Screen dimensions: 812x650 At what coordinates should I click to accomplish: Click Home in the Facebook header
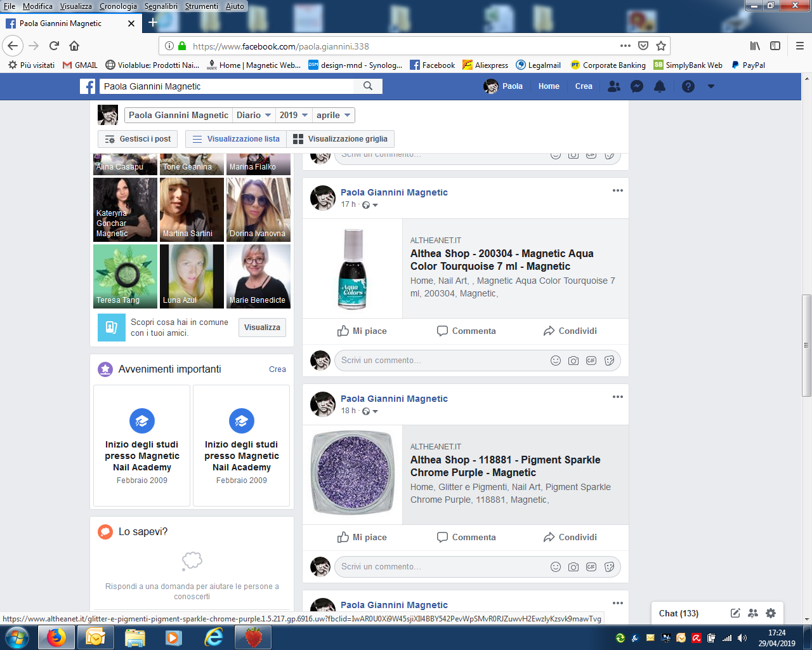click(x=549, y=86)
